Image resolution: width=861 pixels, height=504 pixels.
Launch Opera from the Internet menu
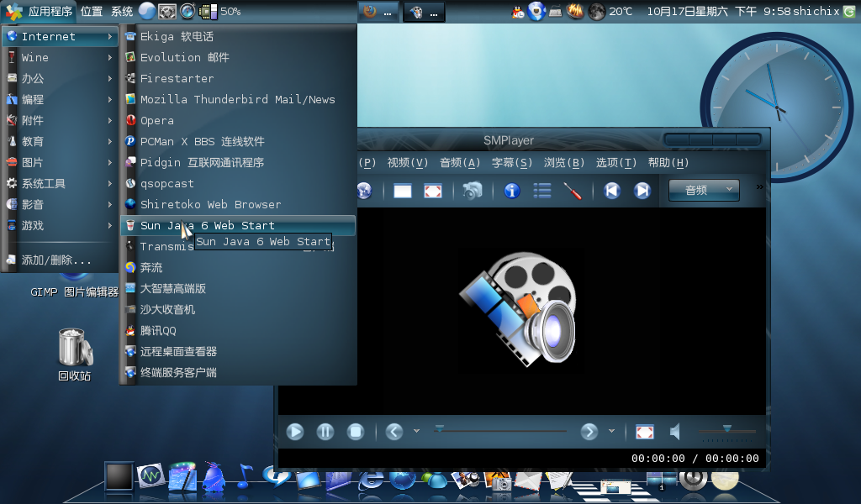point(238,121)
